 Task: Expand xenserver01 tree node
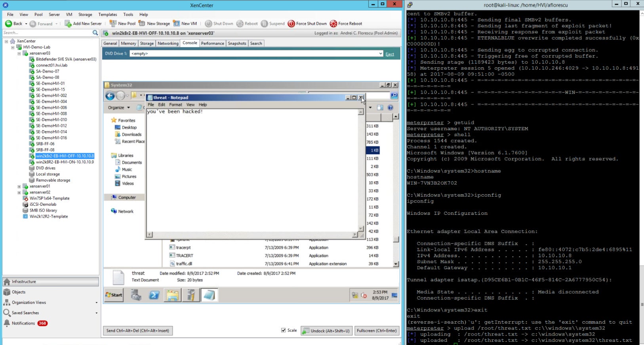[19, 186]
